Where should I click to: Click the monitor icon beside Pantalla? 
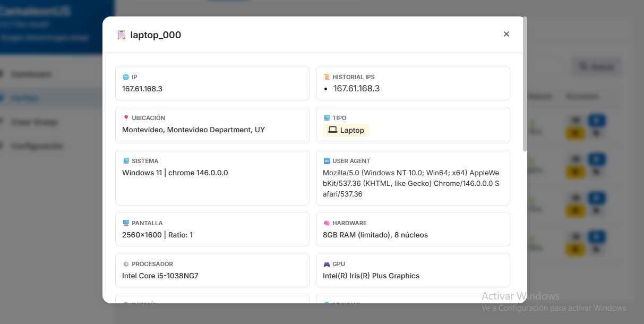126,223
